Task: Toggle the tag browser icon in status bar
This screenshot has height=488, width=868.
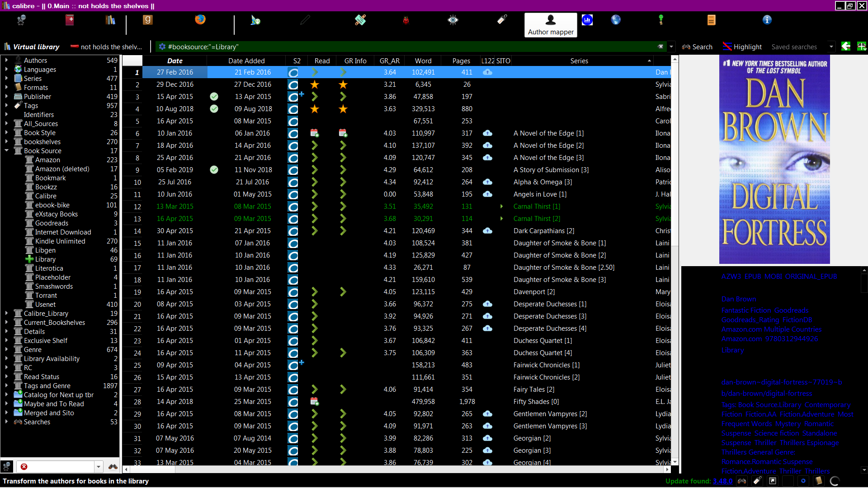Action: (x=757, y=481)
